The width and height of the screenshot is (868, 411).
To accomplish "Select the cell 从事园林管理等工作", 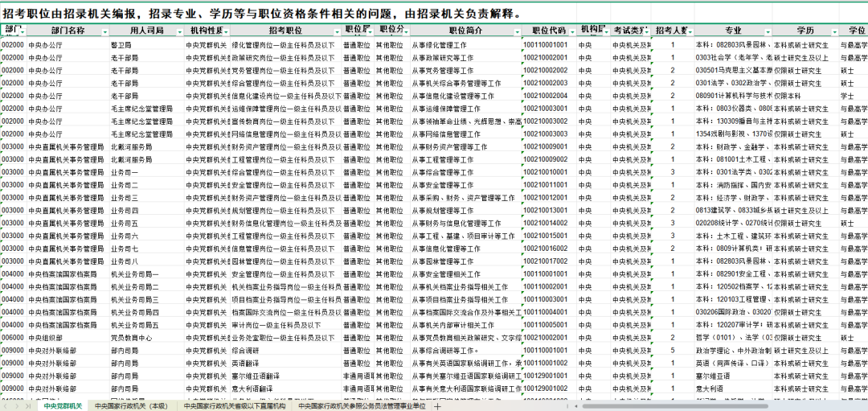I will 465,261.
